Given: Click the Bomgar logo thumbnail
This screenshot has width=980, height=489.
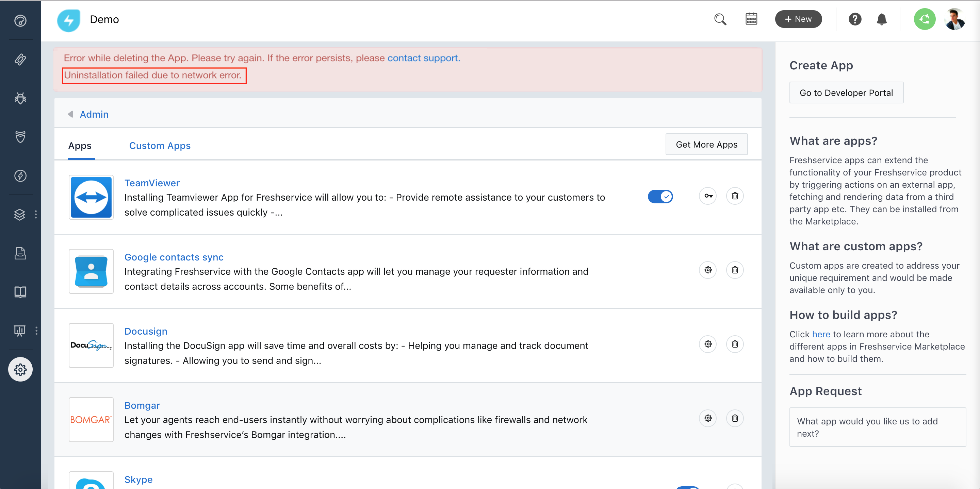Looking at the screenshot, I should [x=91, y=420].
